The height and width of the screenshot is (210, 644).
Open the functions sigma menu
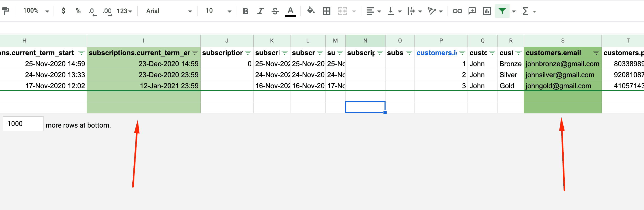[525, 11]
